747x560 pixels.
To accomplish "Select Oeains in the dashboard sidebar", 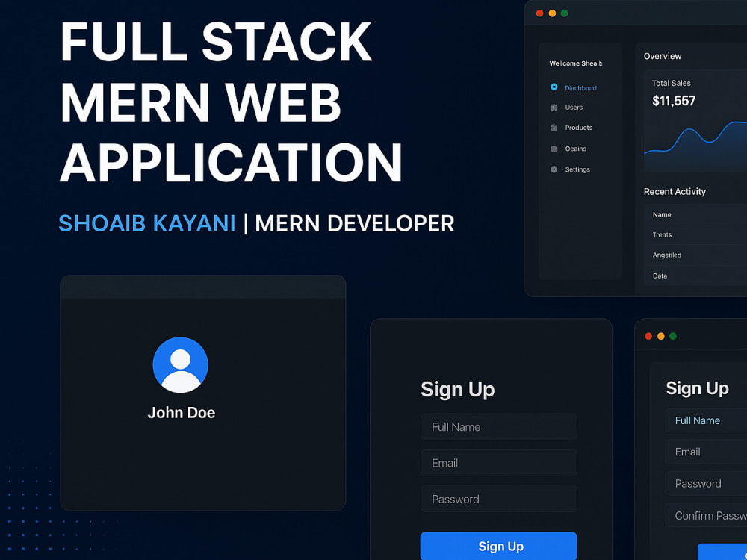I will click(575, 149).
